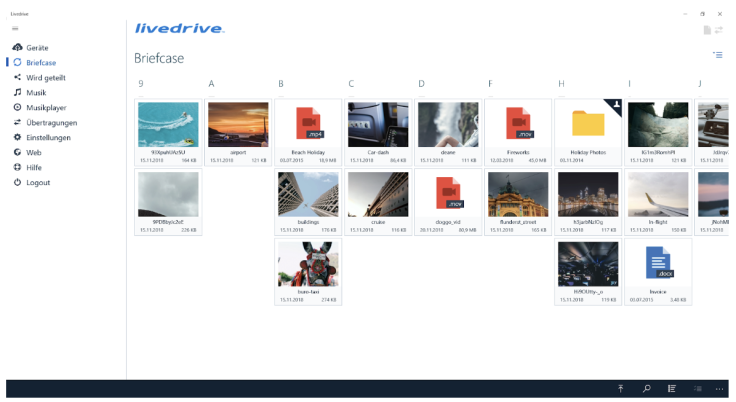Select the airport sunset photo
This screenshot has width=736, height=402.
tap(238, 125)
